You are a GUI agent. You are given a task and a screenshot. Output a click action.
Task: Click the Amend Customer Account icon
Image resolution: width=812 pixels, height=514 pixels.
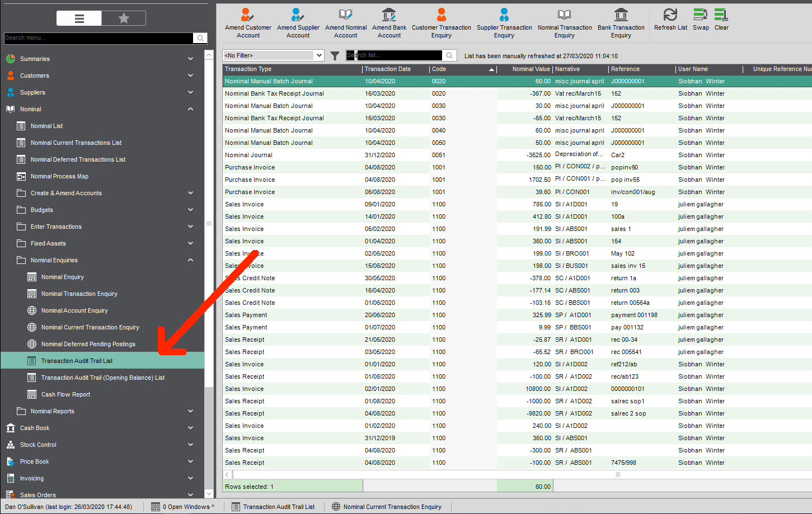click(x=247, y=15)
